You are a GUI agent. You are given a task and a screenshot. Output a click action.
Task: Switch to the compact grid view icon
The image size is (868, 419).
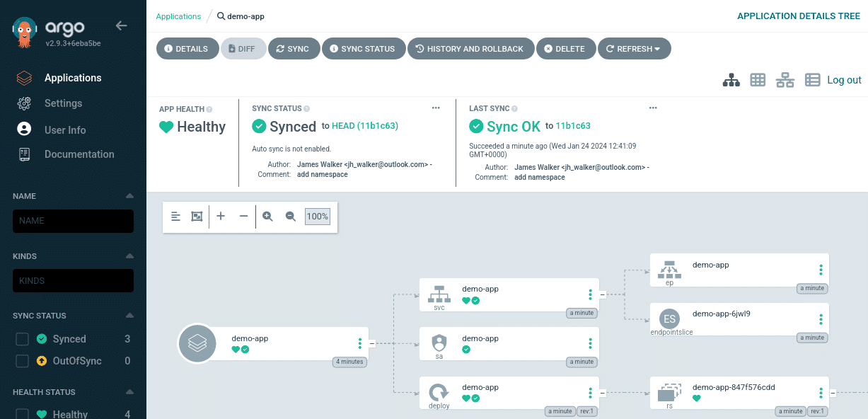click(x=758, y=79)
